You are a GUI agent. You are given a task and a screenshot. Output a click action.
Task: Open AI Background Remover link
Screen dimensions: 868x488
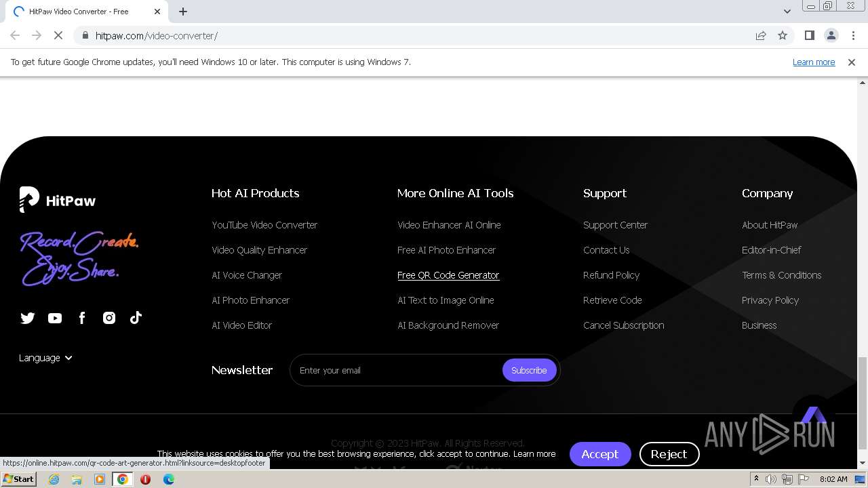(x=448, y=325)
